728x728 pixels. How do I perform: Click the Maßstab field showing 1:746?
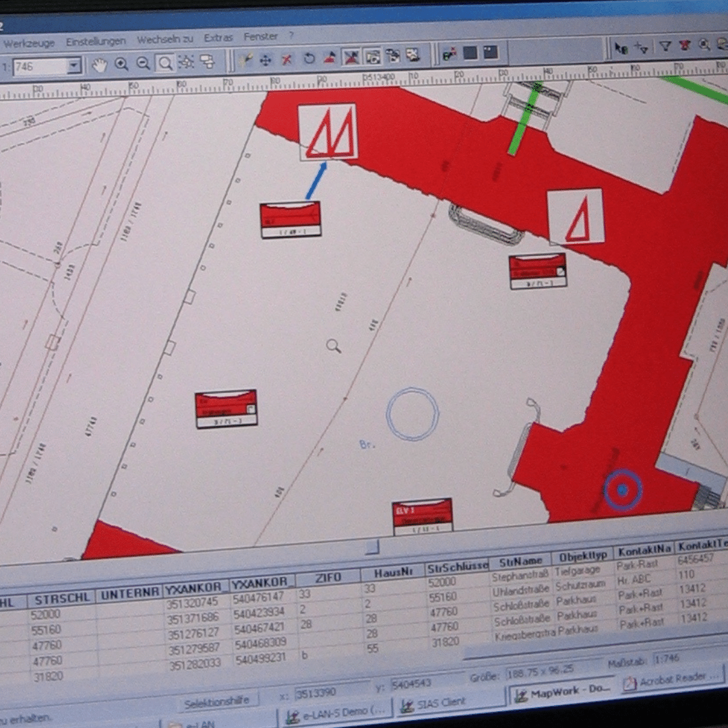tap(687, 657)
